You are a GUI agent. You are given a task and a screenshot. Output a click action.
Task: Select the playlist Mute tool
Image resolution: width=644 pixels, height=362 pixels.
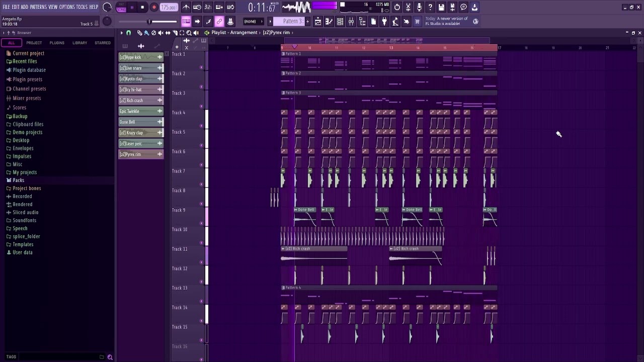[x=160, y=33]
